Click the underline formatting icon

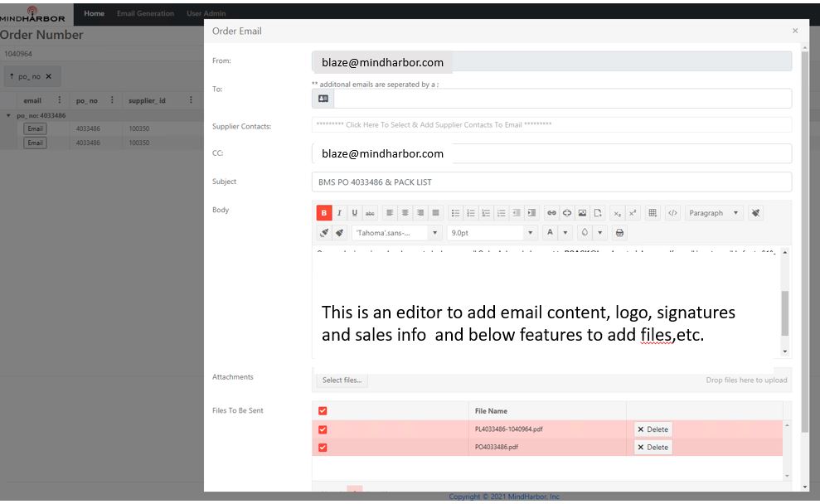pyautogui.click(x=355, y=213)
